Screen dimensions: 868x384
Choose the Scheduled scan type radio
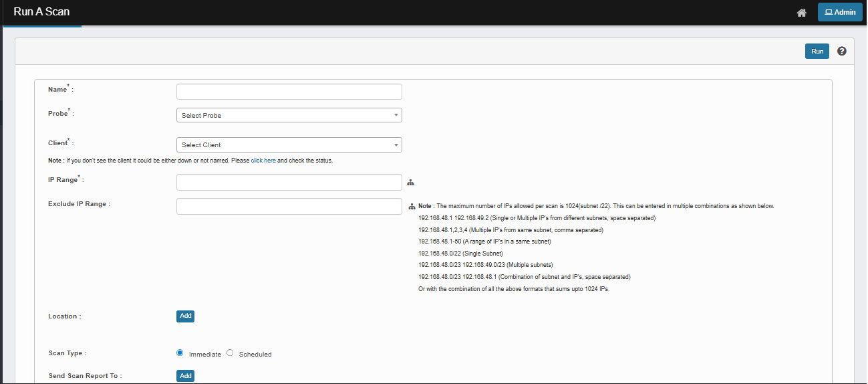[x=231, y=353]
